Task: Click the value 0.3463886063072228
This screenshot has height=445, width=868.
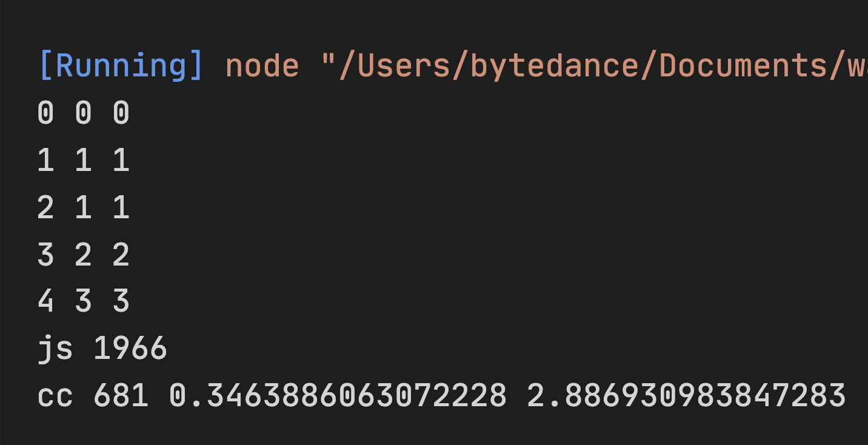Action: coord(337,396)
